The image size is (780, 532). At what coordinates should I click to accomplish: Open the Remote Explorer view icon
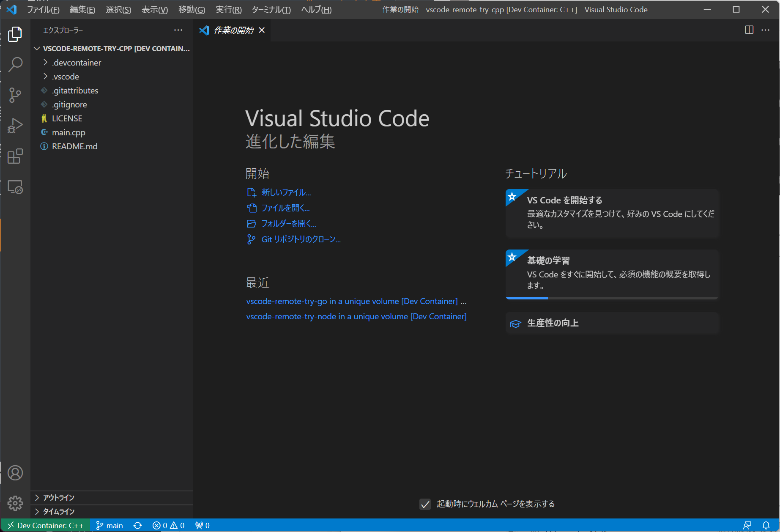pyautogui.click(x=15, y=186)
